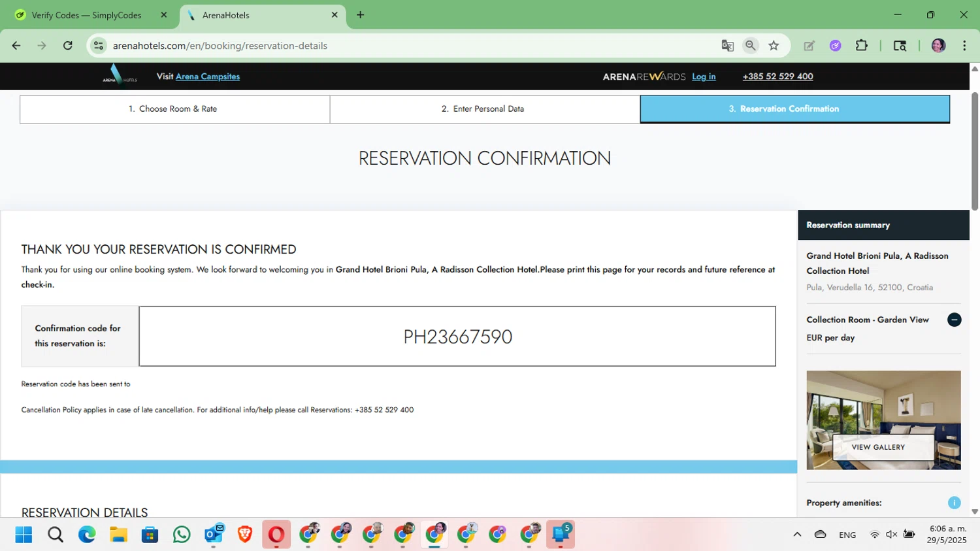Image resolution: width=980 pixels, height=551 pixels.
Task: Click the address bar URL field
Action: coord(412,46)
